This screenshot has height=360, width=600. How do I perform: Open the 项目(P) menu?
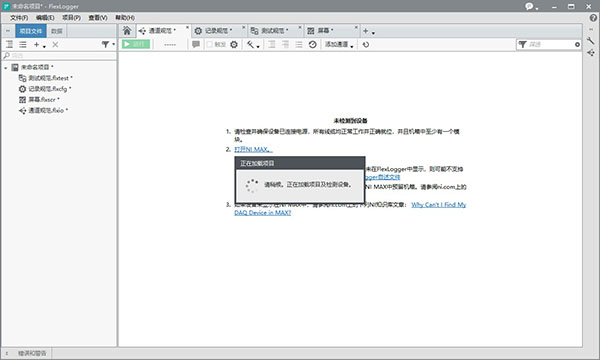pyautogui.click(x=72, y=18)
